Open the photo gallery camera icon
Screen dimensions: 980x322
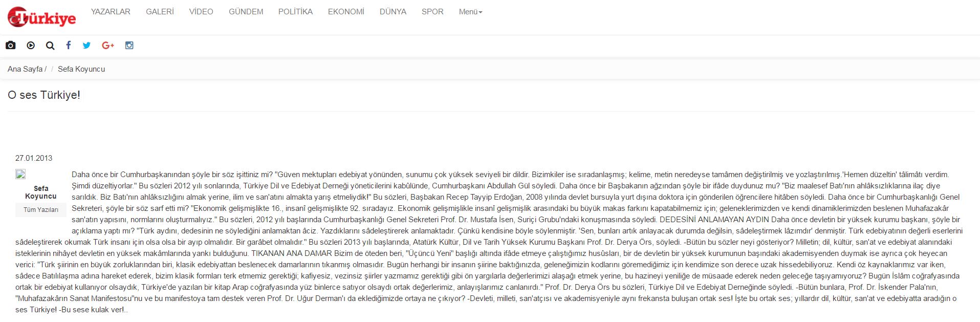coord(11,46)
